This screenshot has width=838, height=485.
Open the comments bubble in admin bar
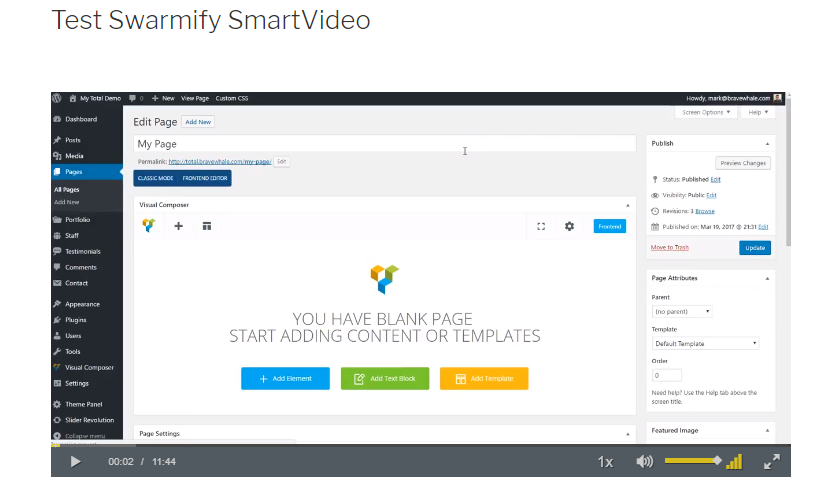tap(136, 98)
